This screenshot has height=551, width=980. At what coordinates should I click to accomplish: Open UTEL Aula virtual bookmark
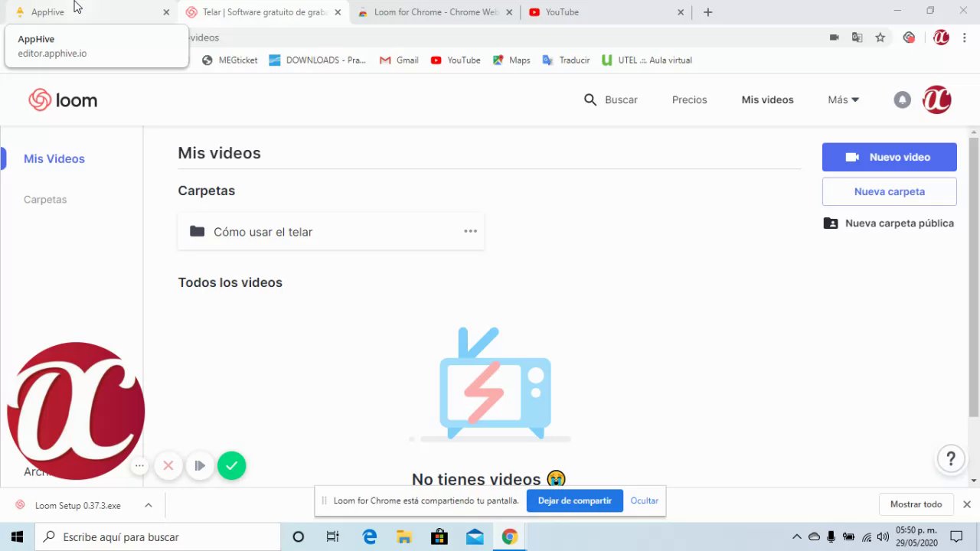647,60
